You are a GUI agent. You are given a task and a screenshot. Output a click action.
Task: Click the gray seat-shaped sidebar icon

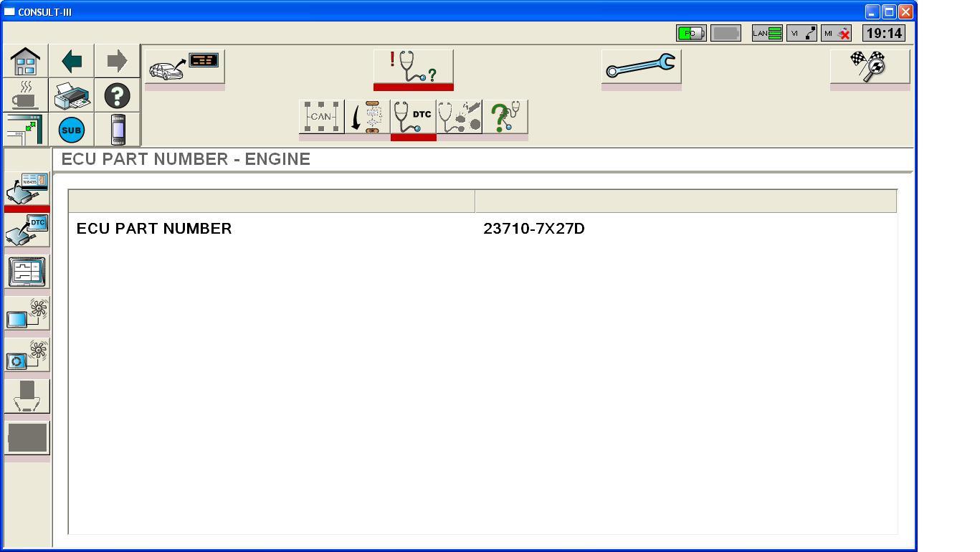(27, 396)
